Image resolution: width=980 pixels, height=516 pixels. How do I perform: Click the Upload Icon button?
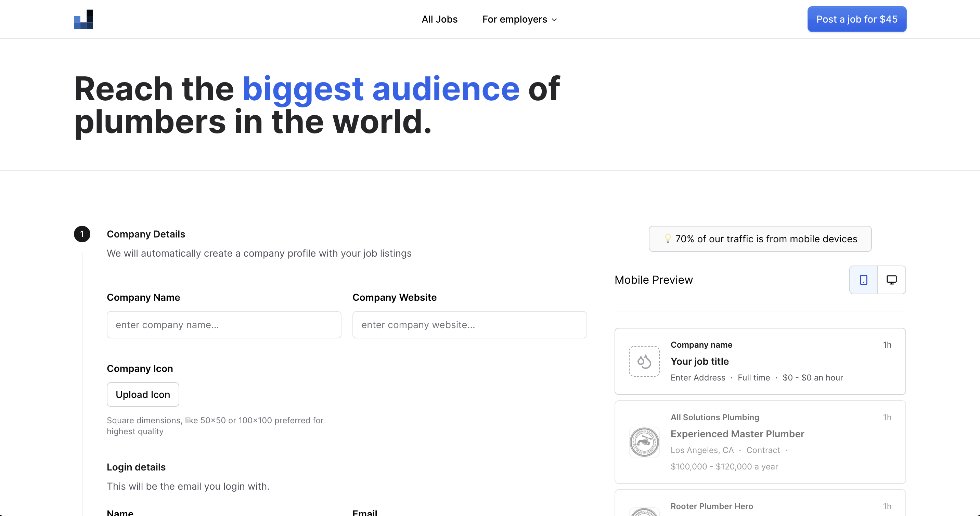(x=143, y=395)
